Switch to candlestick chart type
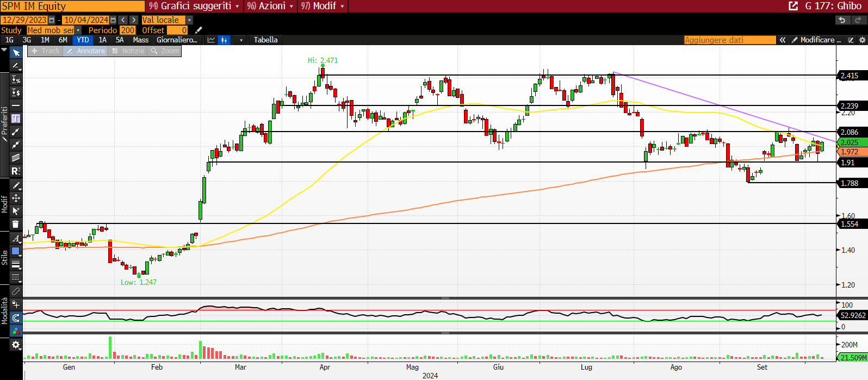Viewport: 868px width, 380px height. [224, 40]
